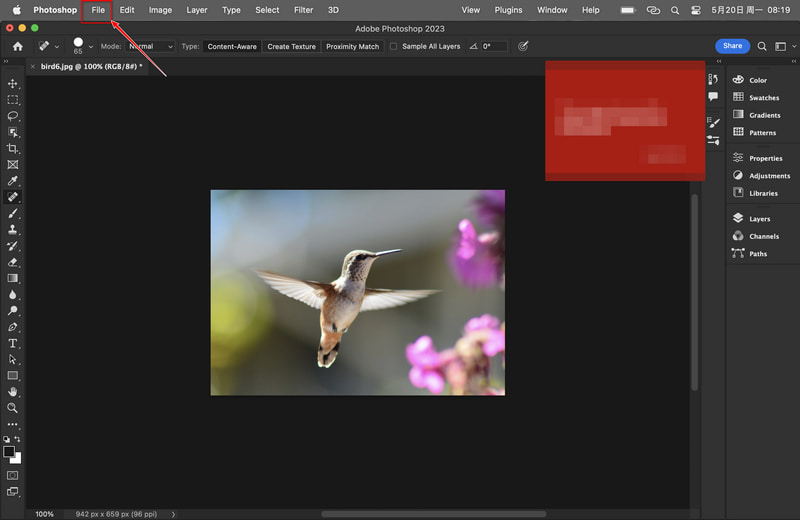Viewport: 800px width, 520px height.
Task: Click the Home icon in options bar
Action: click(x=18, y=46)
